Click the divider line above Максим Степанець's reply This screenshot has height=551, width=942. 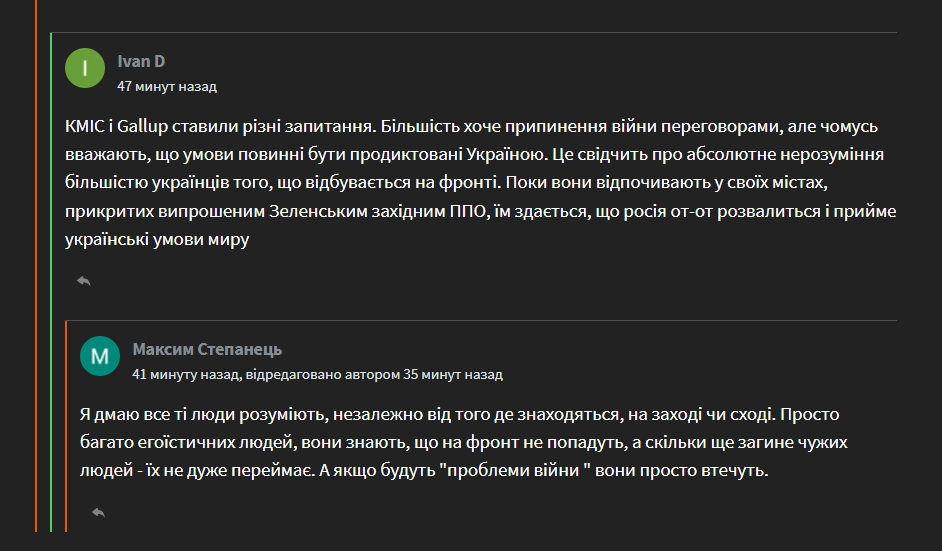tap(481, 320)
